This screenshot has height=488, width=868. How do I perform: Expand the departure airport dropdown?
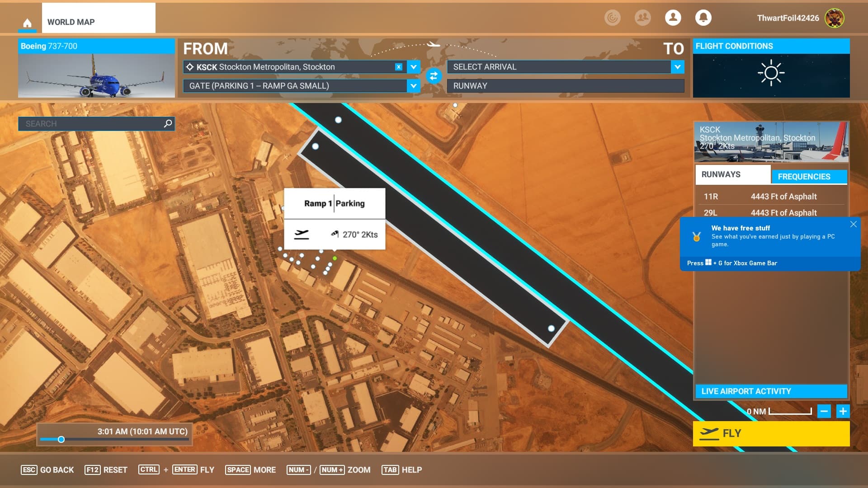pos(413,67)
